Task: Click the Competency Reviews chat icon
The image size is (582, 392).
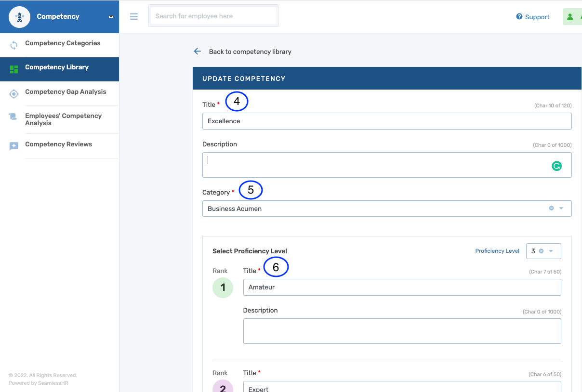Action: pyautogui.click(x=14, y=146)
